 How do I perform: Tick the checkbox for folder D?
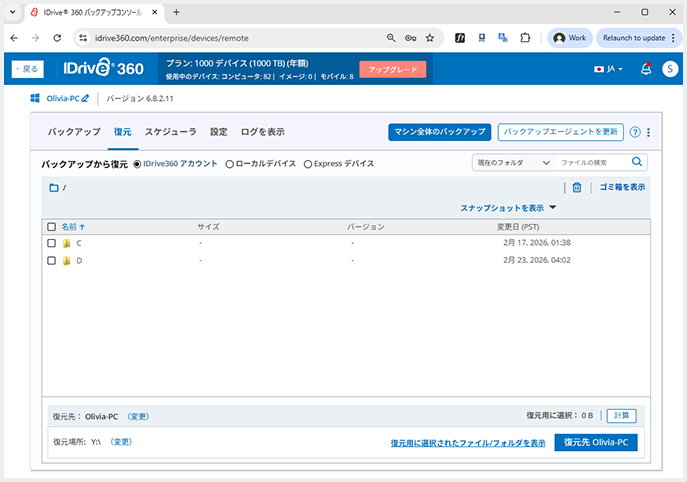(x=52, y=260)
